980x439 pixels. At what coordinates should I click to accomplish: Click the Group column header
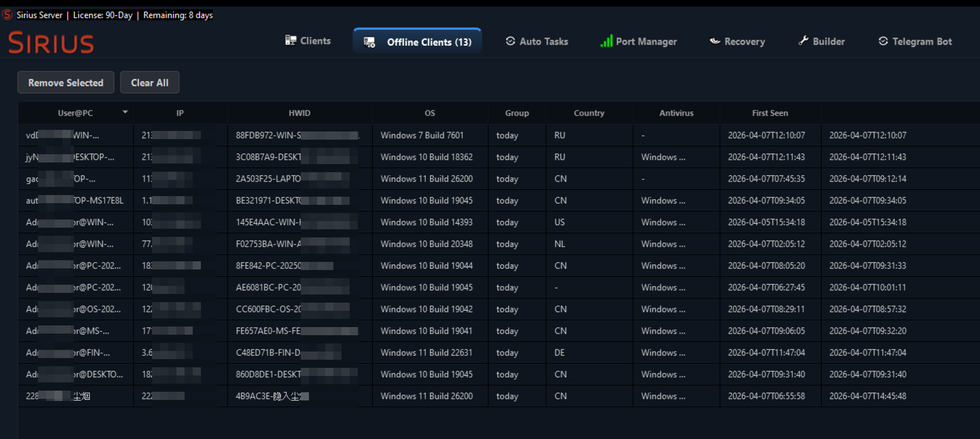click(x=517, y=113)
